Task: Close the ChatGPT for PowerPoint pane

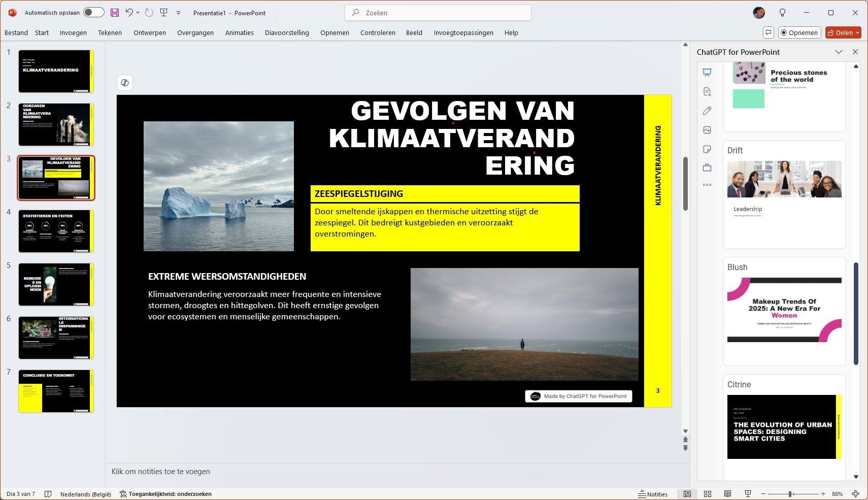Action: tap(855, 52)
